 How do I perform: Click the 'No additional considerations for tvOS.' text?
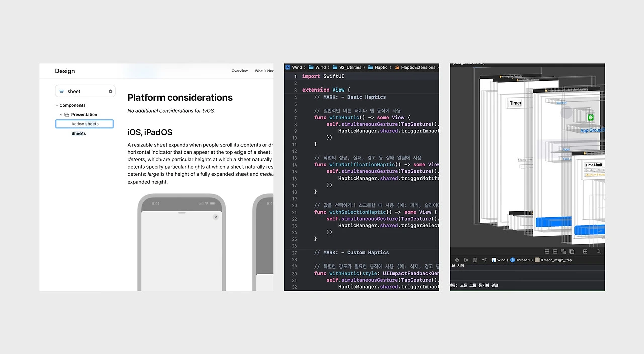[x=171, y=111]
